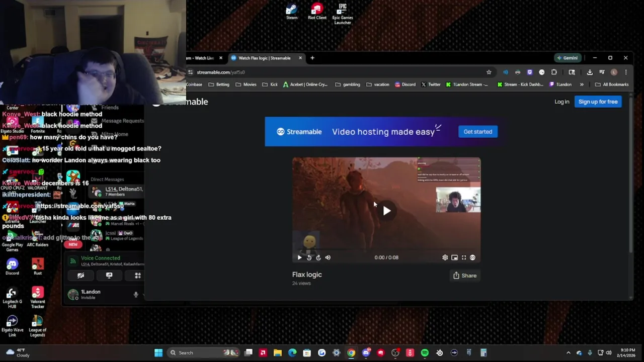
Task: Open the video settings gear in the player
Action: pos(445,257)
